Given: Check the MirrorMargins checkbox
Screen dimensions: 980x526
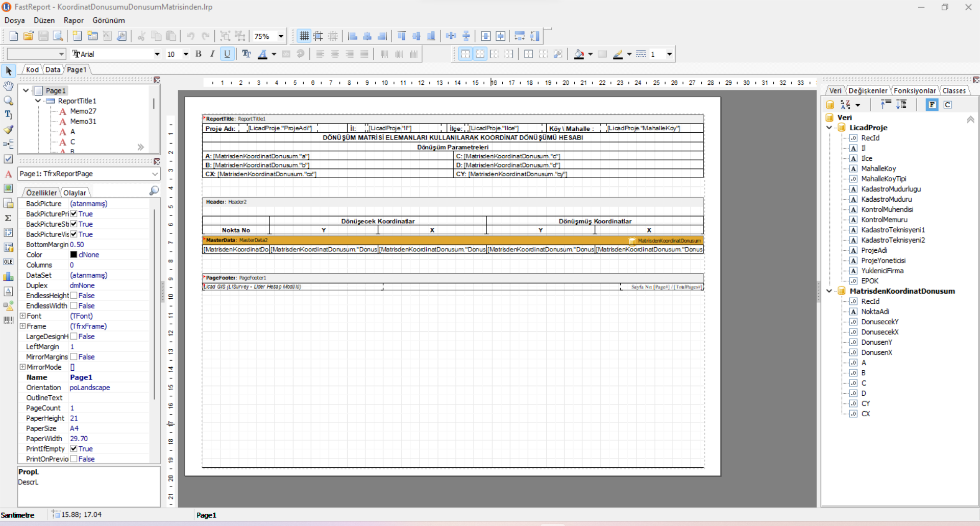Looking at the screenshot, I should click(x=73, y=357).
